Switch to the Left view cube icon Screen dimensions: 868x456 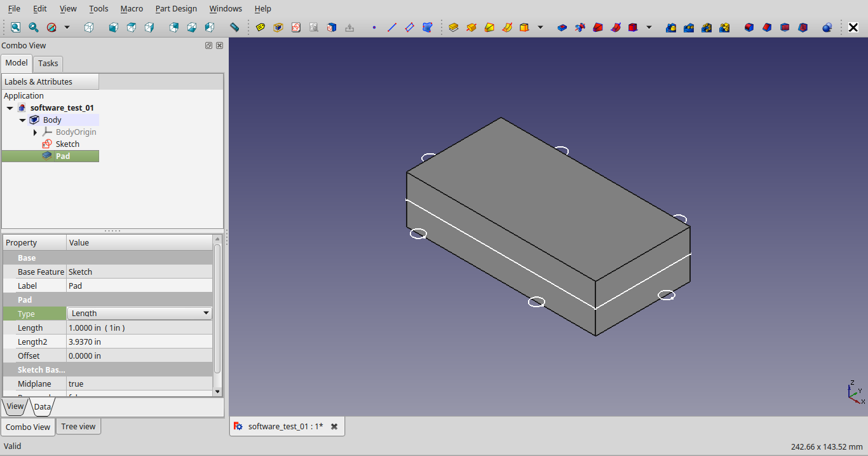pos(209,27)
